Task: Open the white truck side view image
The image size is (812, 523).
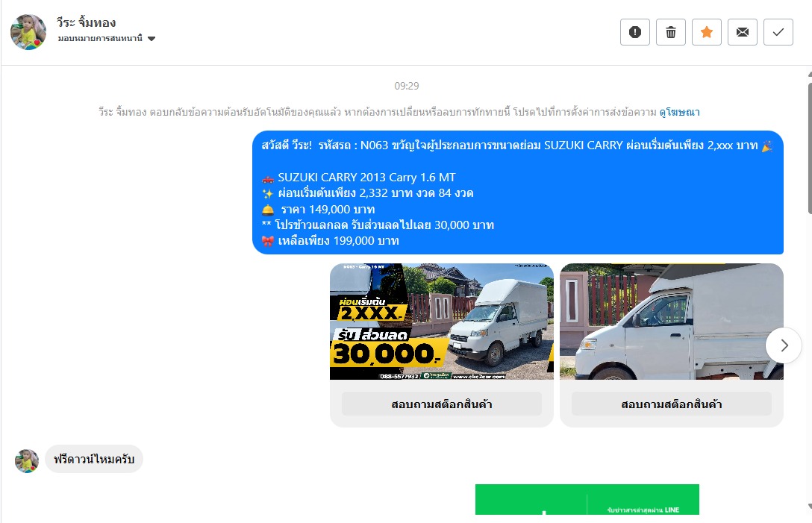Action: coord(671,322)
